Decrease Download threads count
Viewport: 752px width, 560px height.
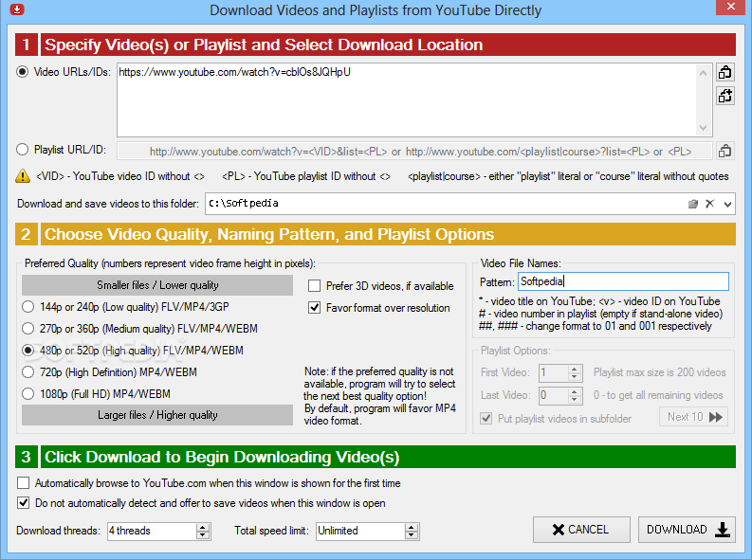click(203, 535)
